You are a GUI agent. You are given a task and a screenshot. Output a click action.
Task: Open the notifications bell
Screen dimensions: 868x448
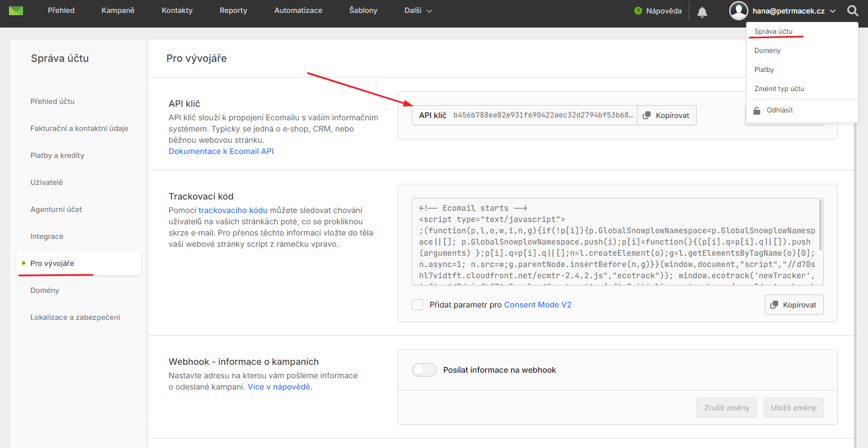pyautogui.click(x=702, y=12)
